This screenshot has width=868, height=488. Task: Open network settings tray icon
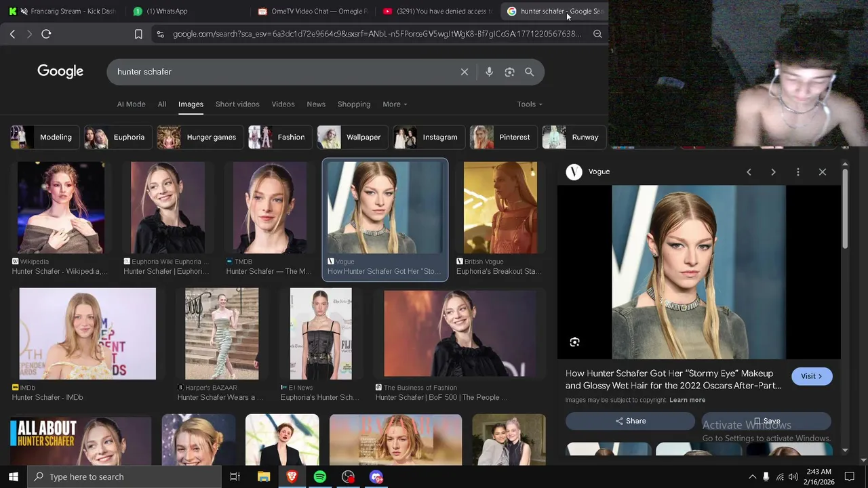tap(780, 477)
